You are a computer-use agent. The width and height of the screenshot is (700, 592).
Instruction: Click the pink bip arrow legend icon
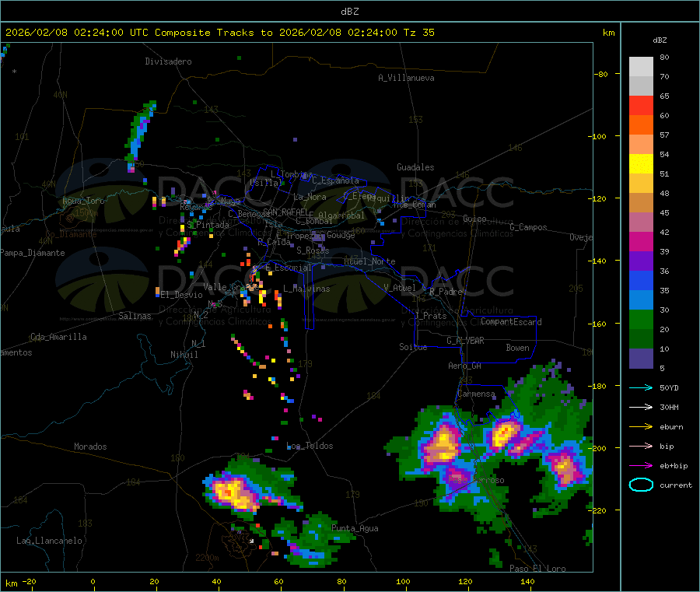click(641, 446)
